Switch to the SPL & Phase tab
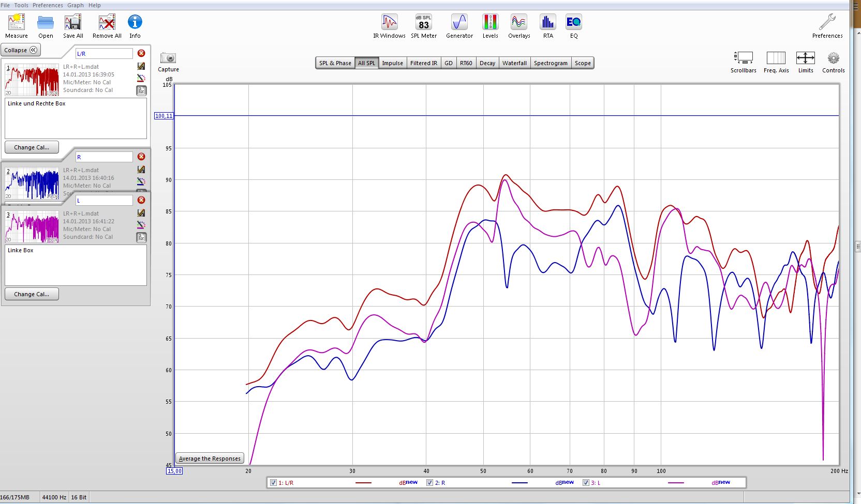This screenshot has width=861, height=504. (x=335, y=63)
